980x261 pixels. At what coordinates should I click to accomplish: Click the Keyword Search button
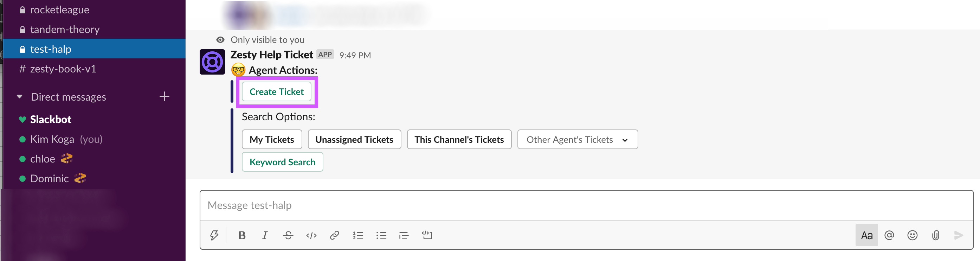point(282,162)
